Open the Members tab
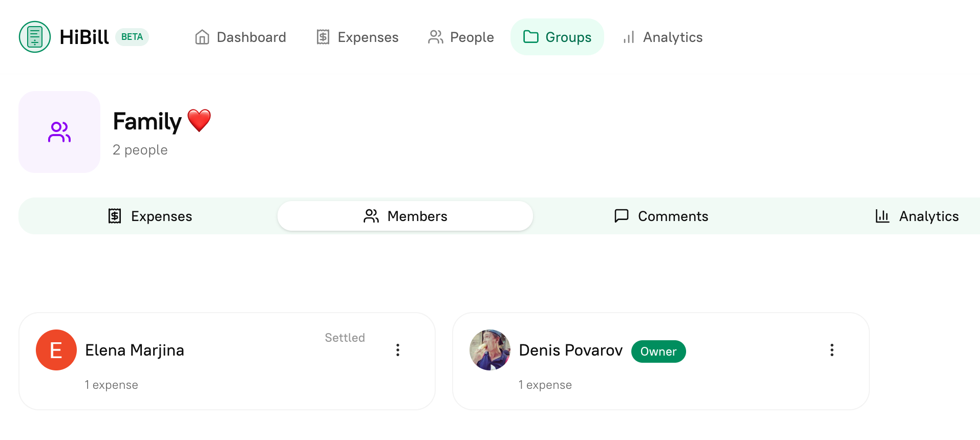The height and width of the screenshot is (440, 980). pos(404,216)
